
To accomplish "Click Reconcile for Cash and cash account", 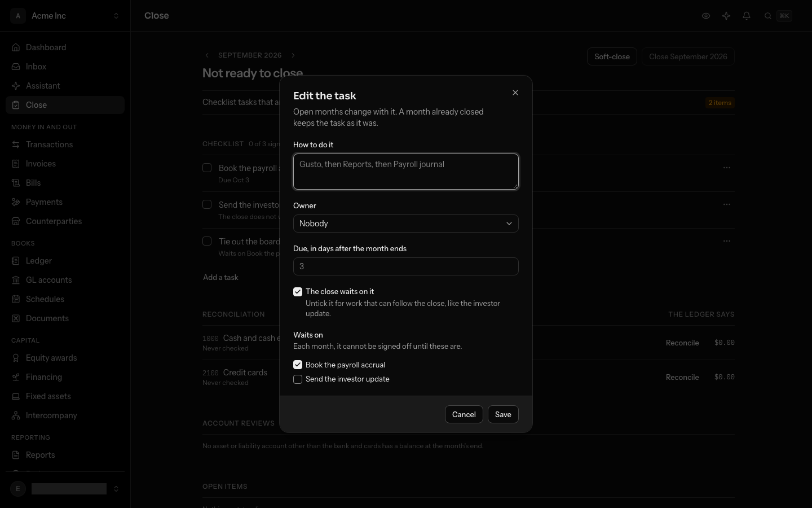I will coord(682,343).
